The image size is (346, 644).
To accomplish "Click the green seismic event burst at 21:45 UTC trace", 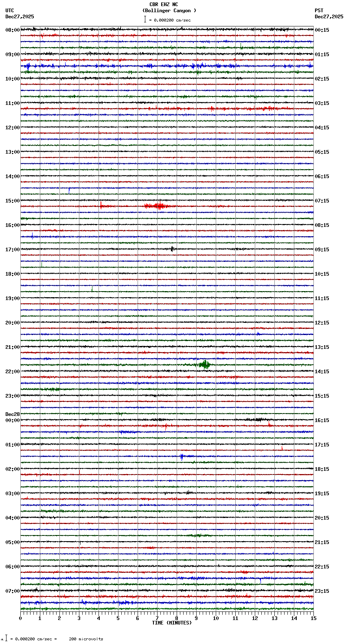I will pos(204,364).
